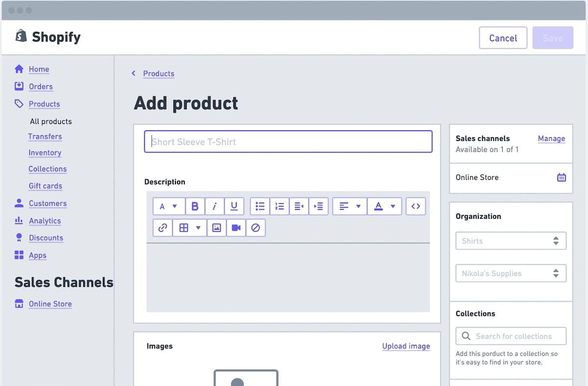
Task: Open the Nikola's Supplies vendor dropdown
Action: 511,273
